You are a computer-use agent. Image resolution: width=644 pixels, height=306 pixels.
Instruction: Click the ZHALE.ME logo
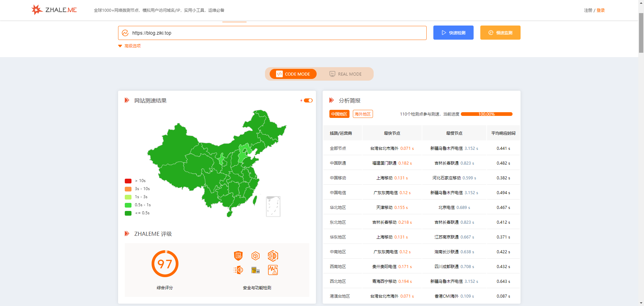54,10
